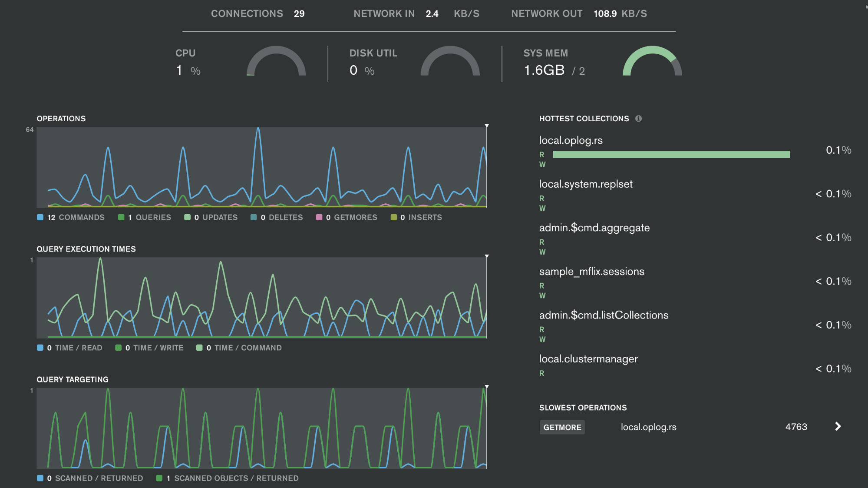
Task: Click the Connections count 29
Action: click(x=299, y=14)
